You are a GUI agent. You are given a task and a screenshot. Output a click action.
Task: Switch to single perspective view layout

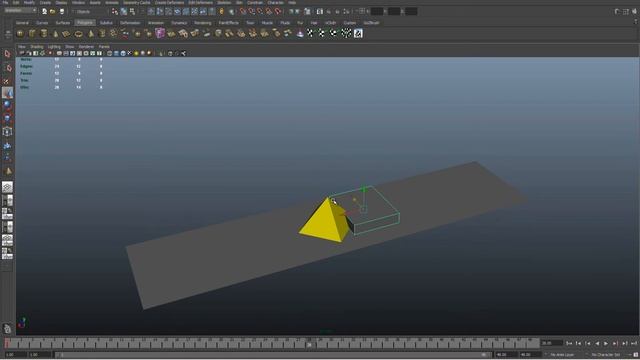[x=7, y=187]
